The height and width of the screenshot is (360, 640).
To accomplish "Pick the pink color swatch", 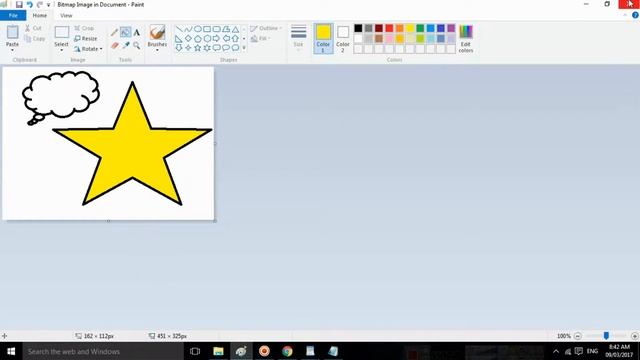I will point(389,38).
